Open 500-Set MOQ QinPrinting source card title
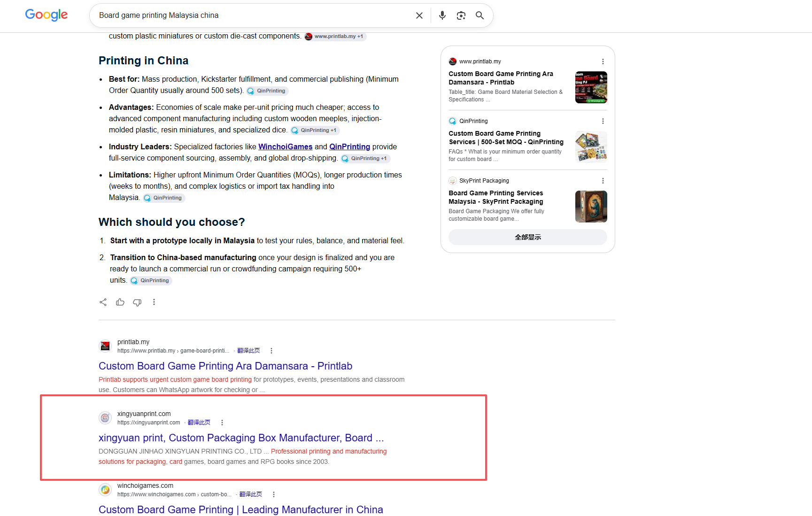 tap(506, 138)
